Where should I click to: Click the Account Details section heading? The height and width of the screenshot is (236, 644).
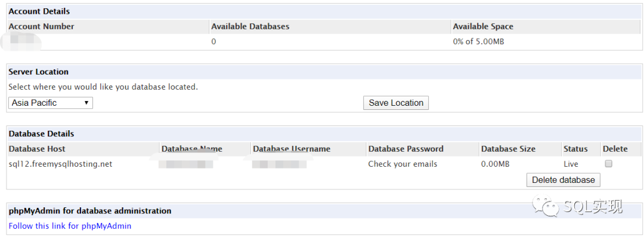tap(39, 11)
